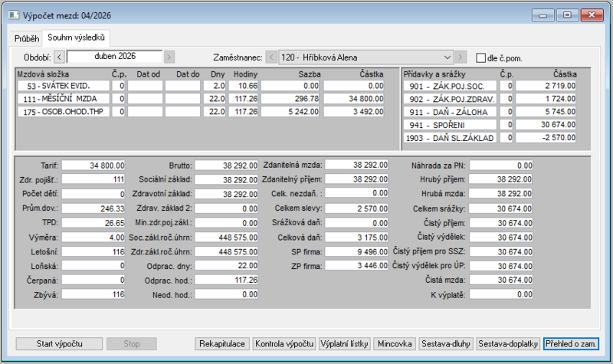Go to next period arrow
This screenshot has width=613, height=364.
[169, 57]
